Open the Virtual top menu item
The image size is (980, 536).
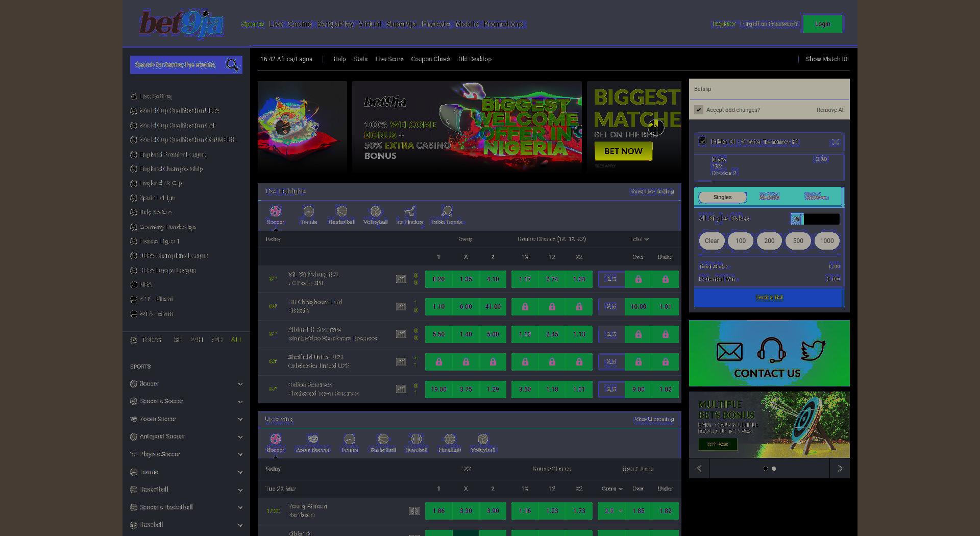(x=370, y=24)
